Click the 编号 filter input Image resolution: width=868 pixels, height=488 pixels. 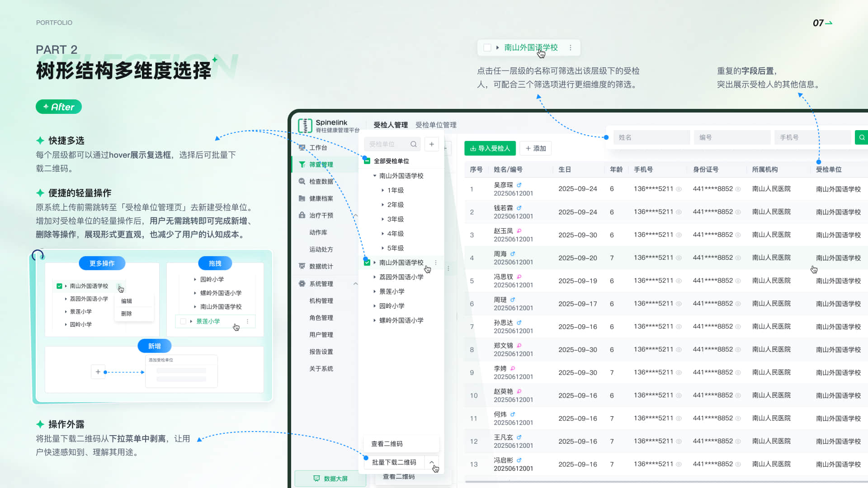(732, 137)
